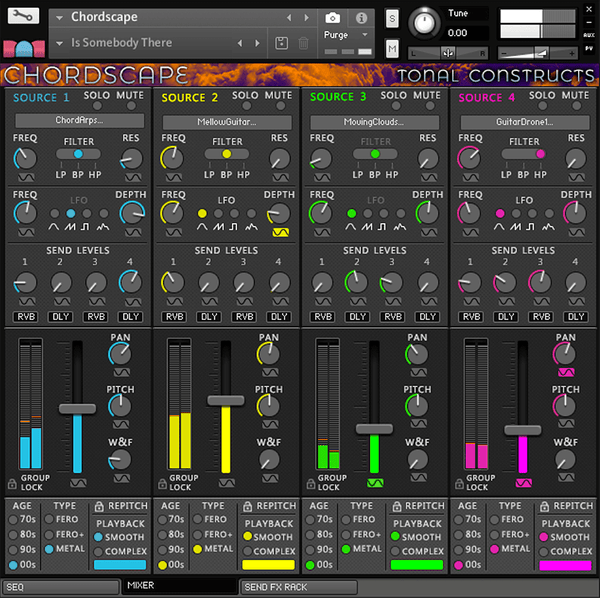Image resolution: width=600 pixels, height=598 pixels.
Task: Toggle the Solo button on Source 1
Action: tap(98, 107)
